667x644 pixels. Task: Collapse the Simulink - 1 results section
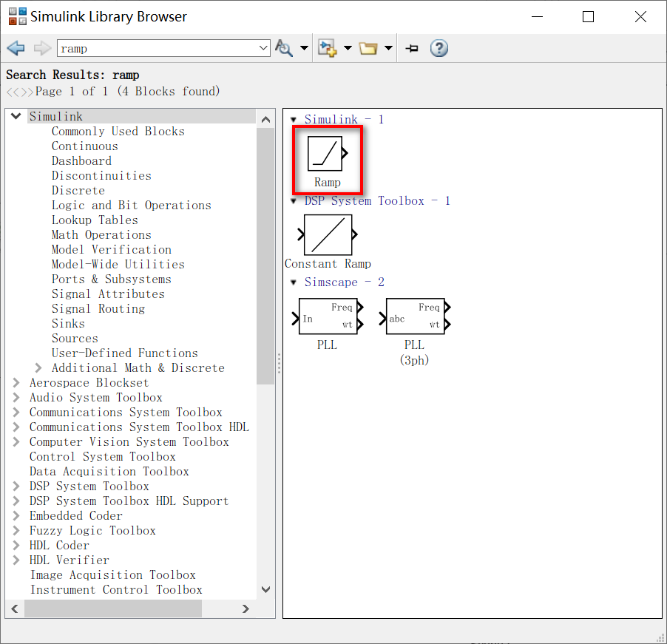pos(292,119)
